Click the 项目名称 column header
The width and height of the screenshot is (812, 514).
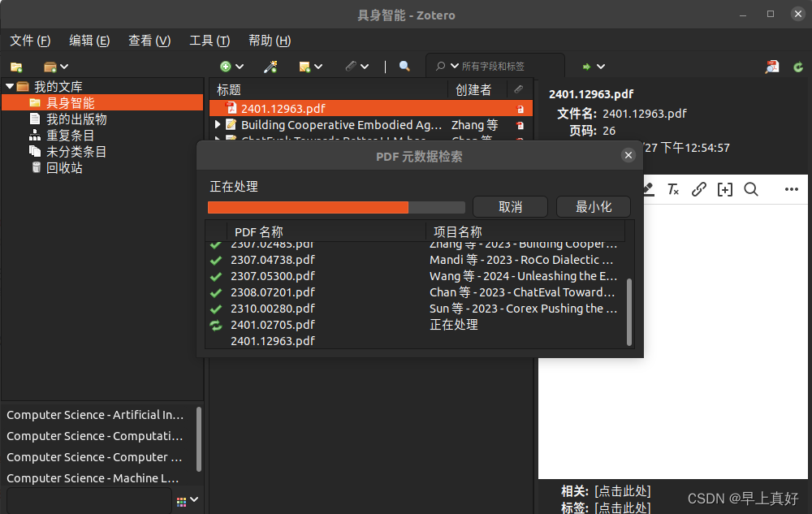(525, 231)
